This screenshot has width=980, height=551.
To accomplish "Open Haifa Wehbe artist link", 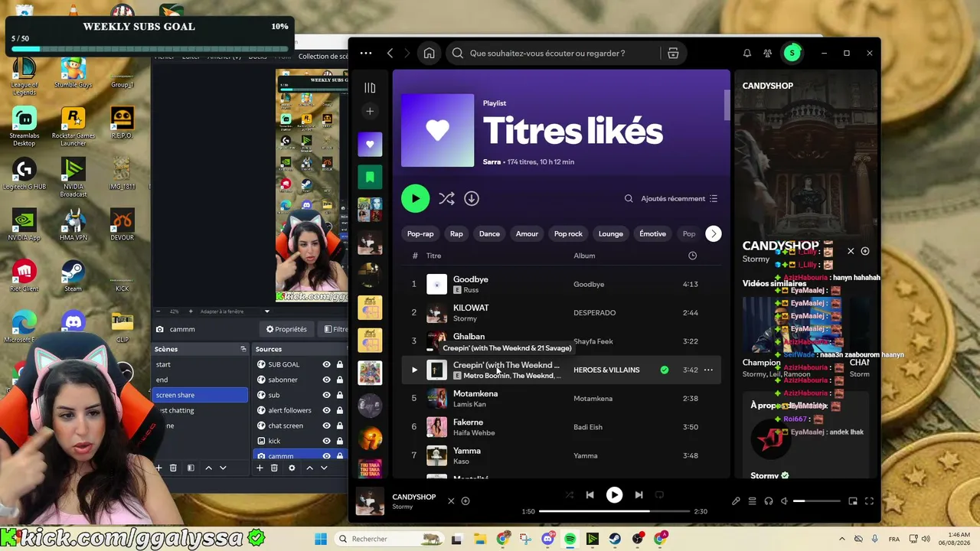I will coord(474,432).
